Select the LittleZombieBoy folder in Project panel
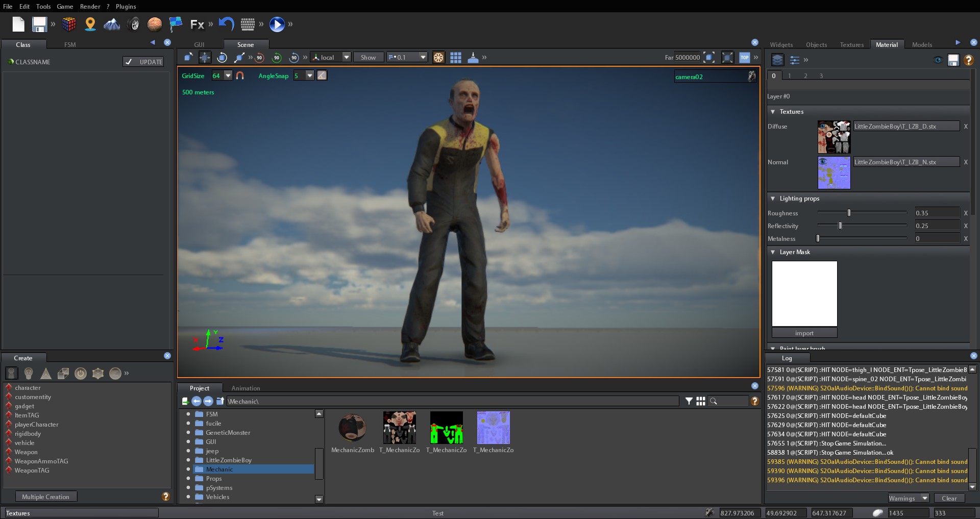Screen dimensions: 980x519 (228, 460)
